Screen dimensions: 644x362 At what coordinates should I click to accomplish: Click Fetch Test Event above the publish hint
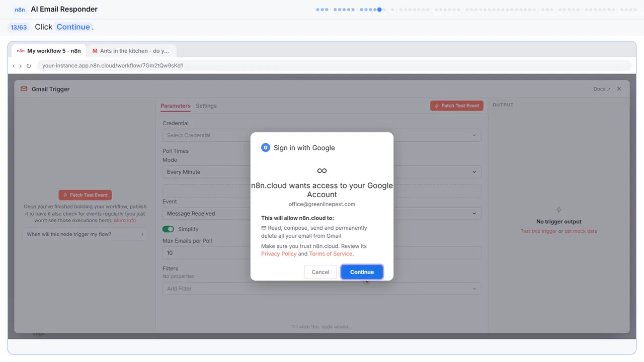coord(86,195)
